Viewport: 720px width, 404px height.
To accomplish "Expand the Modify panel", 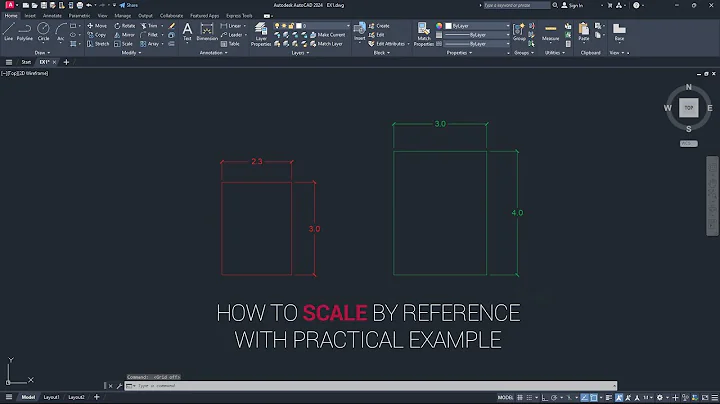I will click(x=131, y=53).
